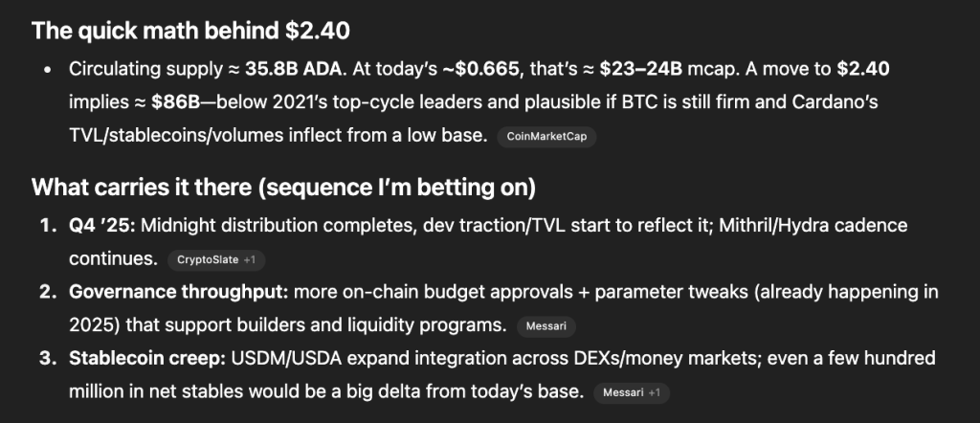The width and height of the screenshot is (980, 423).
Task: Click the bold "Q4 '25:" label
Action: 102,226
